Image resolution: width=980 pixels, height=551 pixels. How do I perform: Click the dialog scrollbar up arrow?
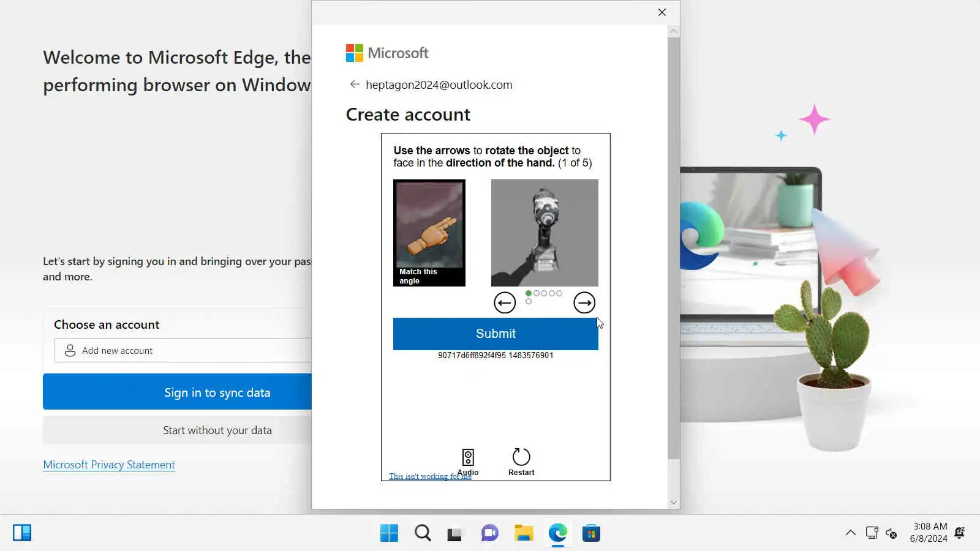pos(674,31)
